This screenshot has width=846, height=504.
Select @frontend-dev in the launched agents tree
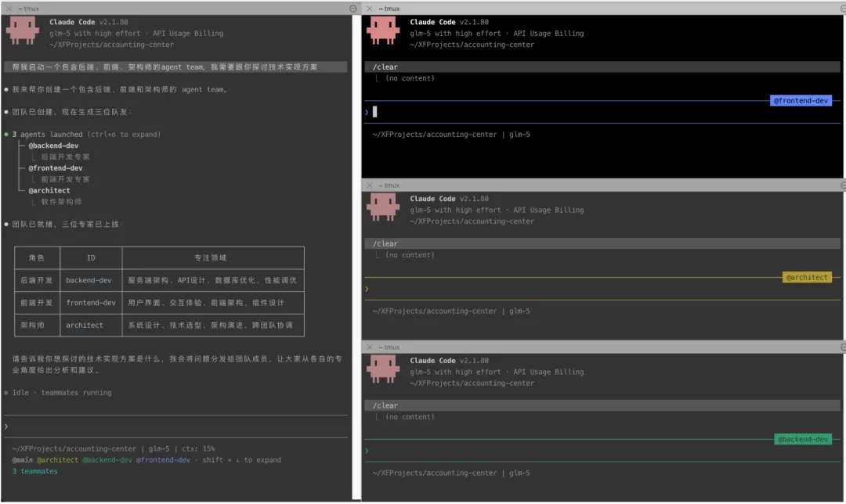(x=56, y=168)
